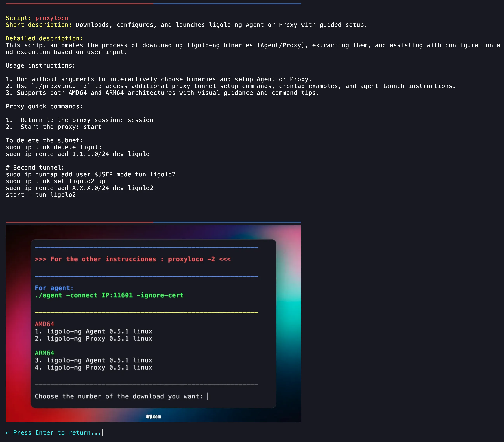Screen dimensions: 504x442
Task: Click the AMD64 section header
Action: [x=44, y=324]
